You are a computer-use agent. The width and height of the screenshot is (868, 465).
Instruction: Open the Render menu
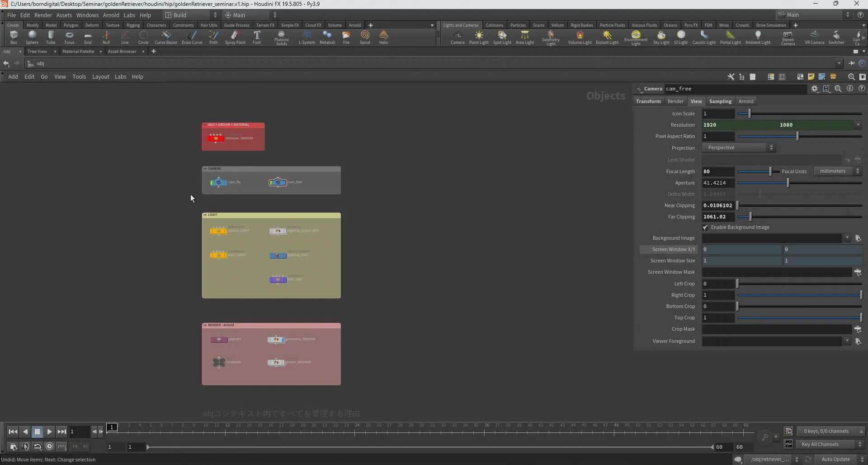(x=43, y=15)
